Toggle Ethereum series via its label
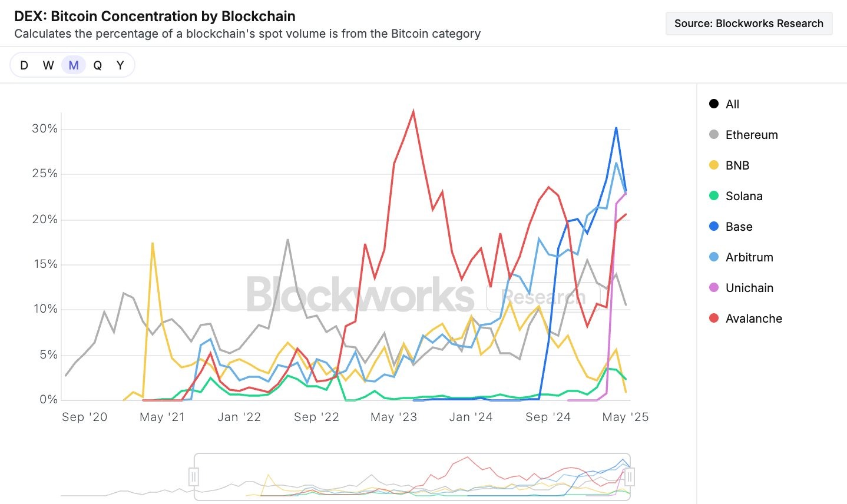The height and width of the screenshot is (504, 847). (x=752, y=135)
